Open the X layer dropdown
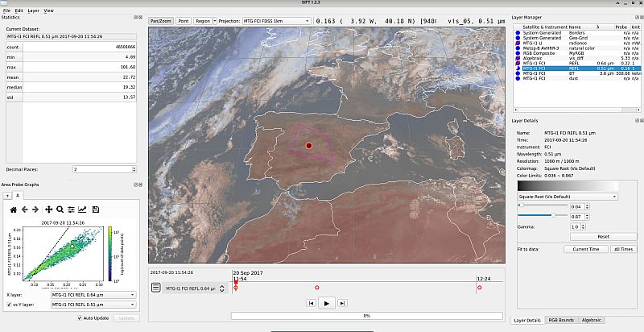 point(93,295)
